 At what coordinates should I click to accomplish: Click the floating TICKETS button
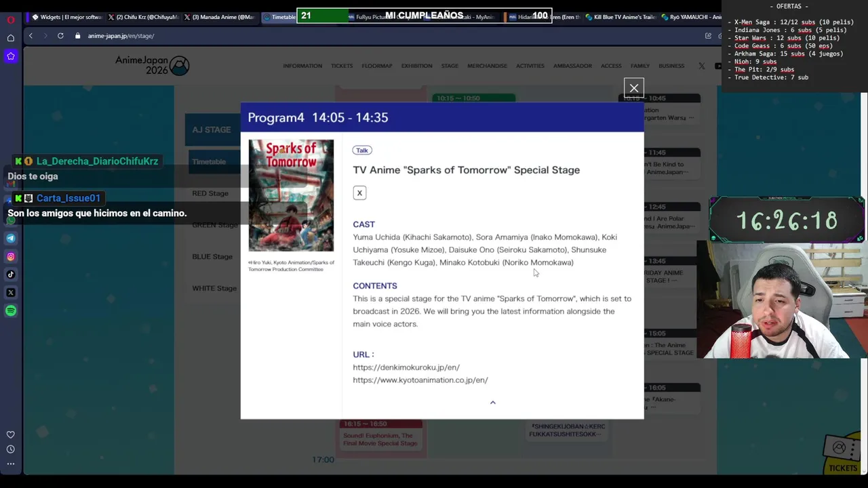[x=843, y=455]
